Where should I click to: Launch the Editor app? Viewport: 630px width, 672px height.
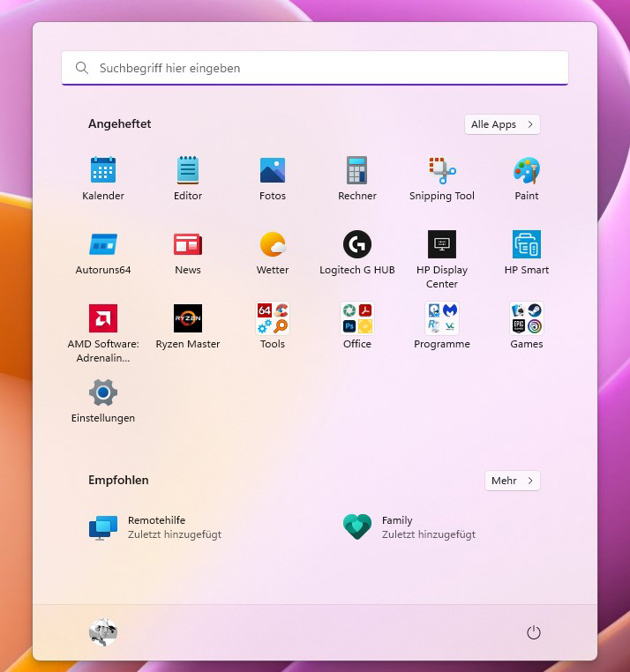[x=187, y=178]
